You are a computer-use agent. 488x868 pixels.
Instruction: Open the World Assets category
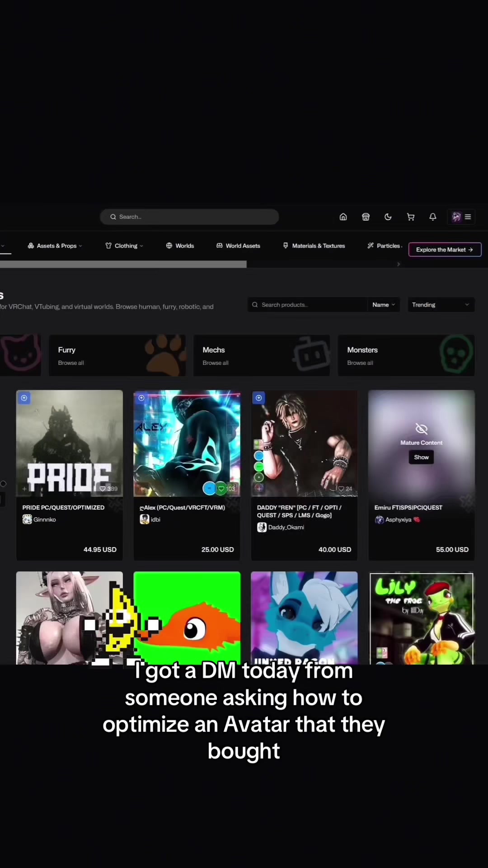tap(238, 246)
